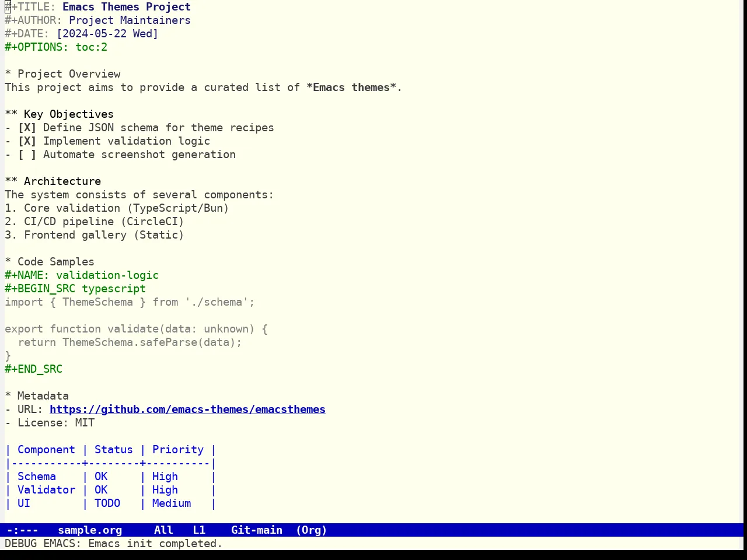Click the 'export function validate' code line
The width and height of the screenshot is (747, 560).
pos(136,329)
